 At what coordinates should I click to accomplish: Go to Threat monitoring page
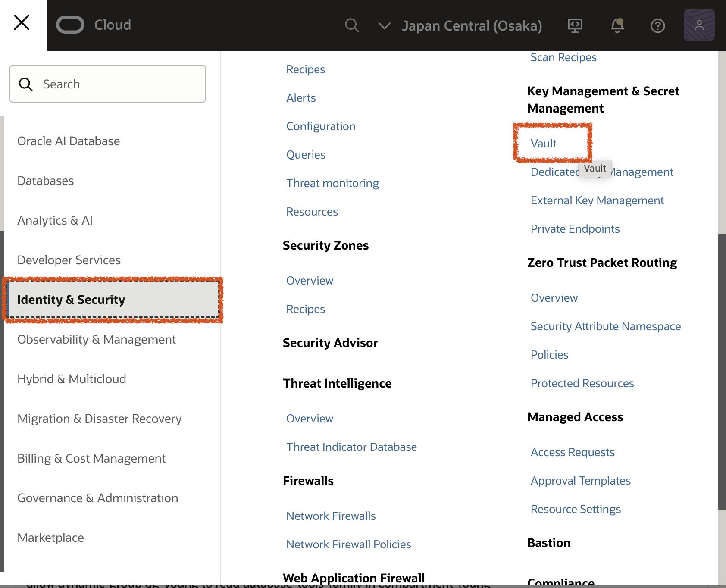coord(332,183)
